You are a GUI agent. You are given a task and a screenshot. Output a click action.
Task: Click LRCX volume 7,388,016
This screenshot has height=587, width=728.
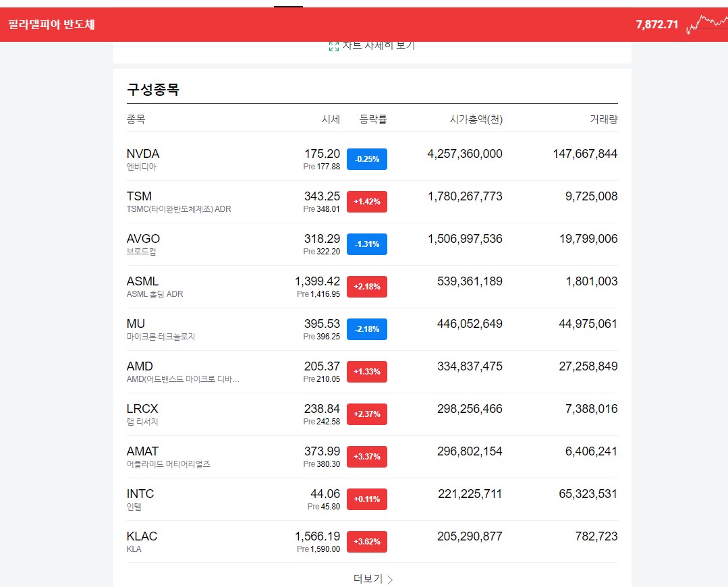point(591,409)
